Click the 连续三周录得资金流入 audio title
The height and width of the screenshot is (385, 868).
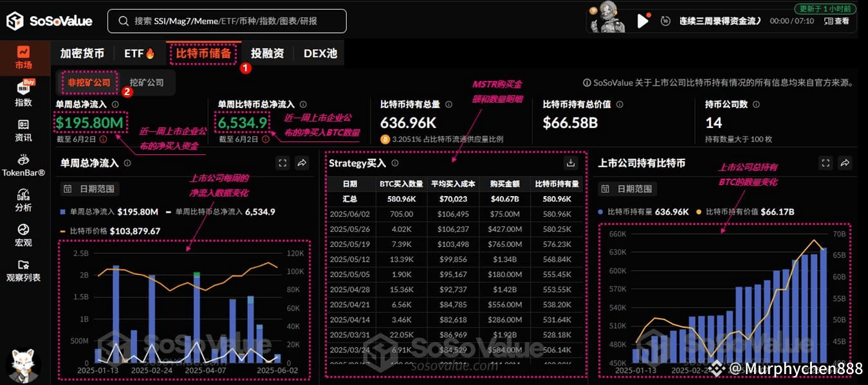(720, 21)
